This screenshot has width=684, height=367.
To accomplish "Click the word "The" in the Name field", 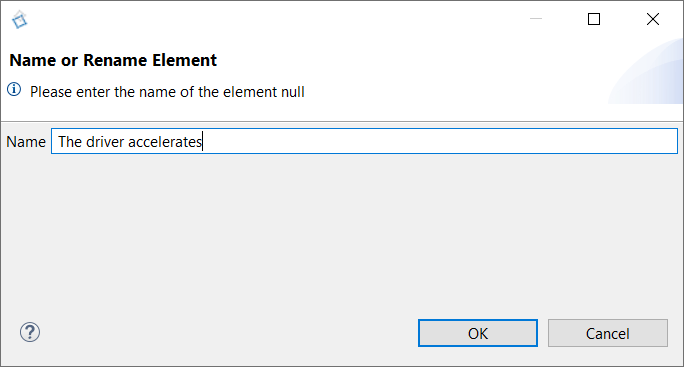I will pyautogui.click(x=70, y=142).
